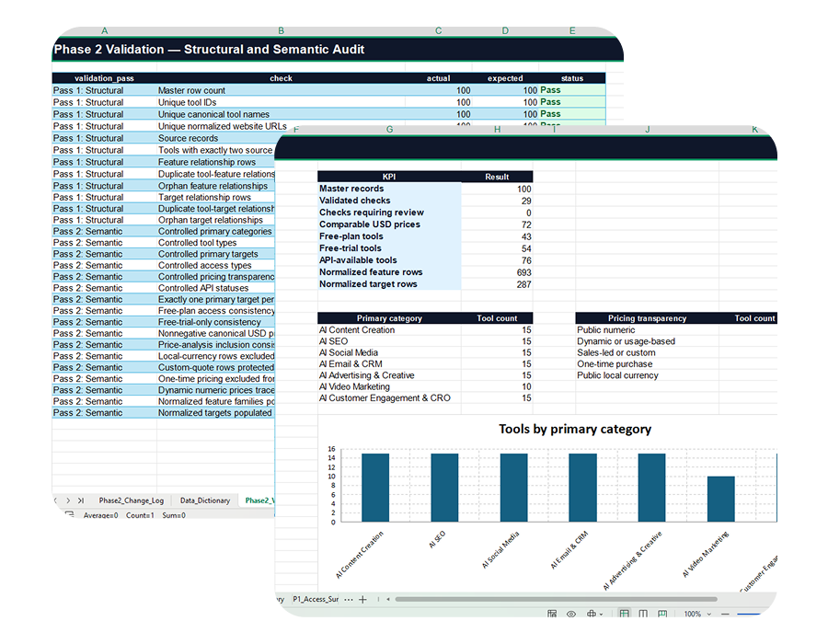Select the P1_Access_Sur sheet tab
The height and width of the screenshot is (644, 828).
click(316, 599)
